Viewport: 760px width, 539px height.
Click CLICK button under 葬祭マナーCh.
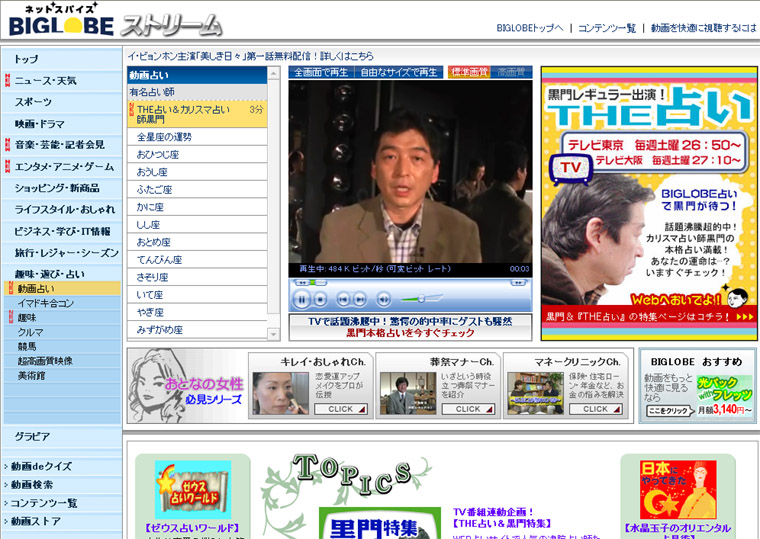468,409
